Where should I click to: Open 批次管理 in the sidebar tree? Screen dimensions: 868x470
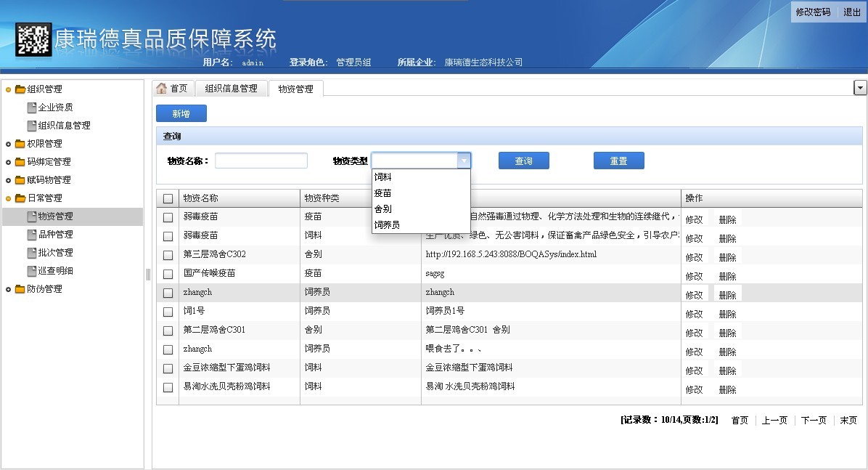coord(55,253)
